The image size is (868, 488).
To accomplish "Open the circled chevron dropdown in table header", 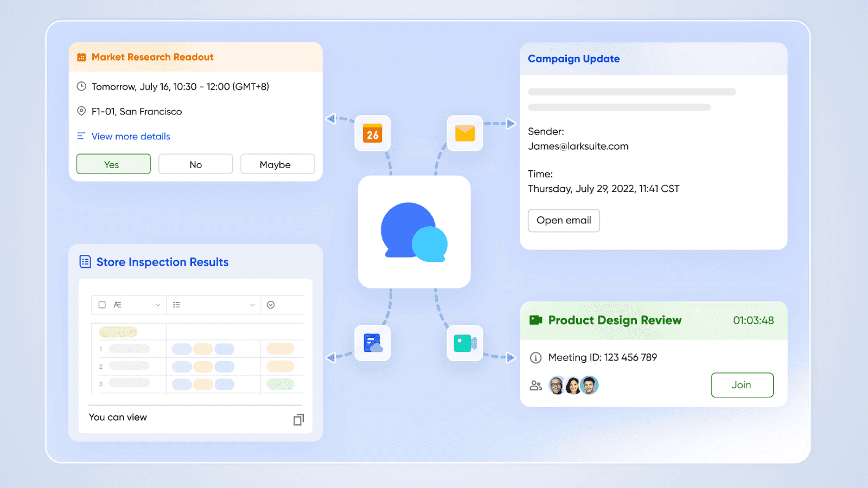I will point(271,305).
